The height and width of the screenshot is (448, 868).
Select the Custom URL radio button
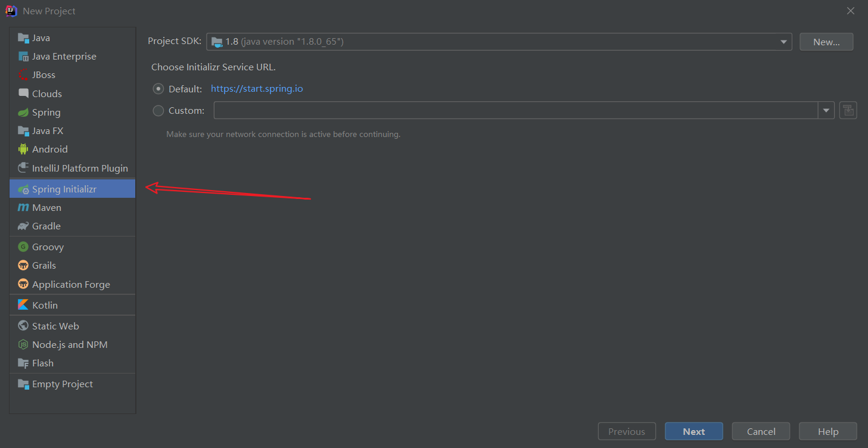(158, 110)
